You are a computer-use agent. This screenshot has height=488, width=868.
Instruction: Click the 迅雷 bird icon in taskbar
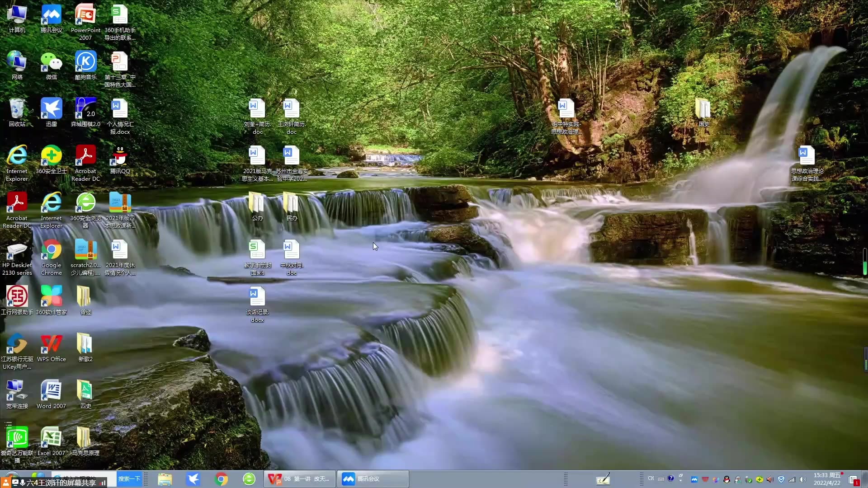[193, 479]
